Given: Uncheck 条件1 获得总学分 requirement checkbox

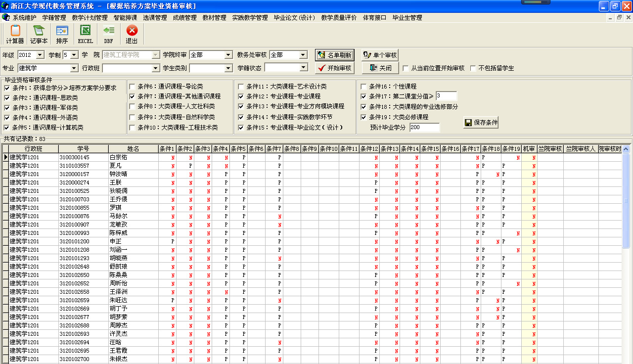Looking at the screenshot, I should (7, 88).
